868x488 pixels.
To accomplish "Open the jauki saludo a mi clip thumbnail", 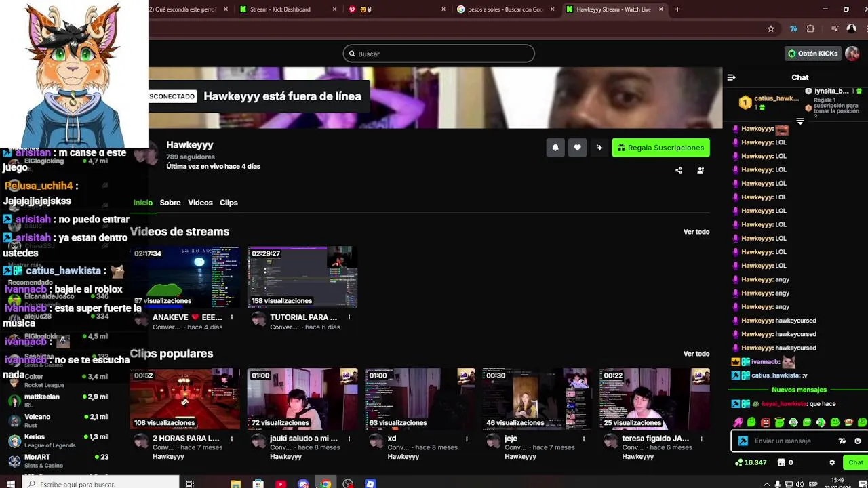I will coord(302,399).
